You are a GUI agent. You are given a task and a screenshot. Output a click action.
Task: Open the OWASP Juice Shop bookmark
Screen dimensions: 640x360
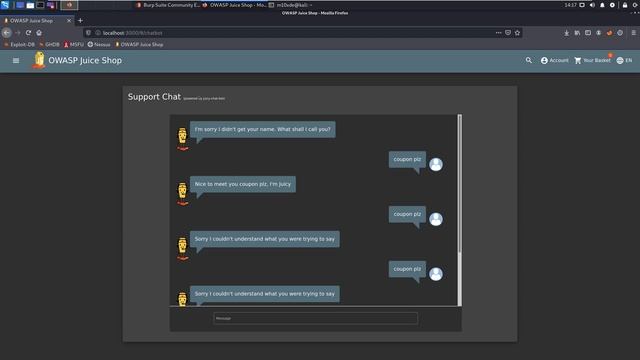(139, 44)
